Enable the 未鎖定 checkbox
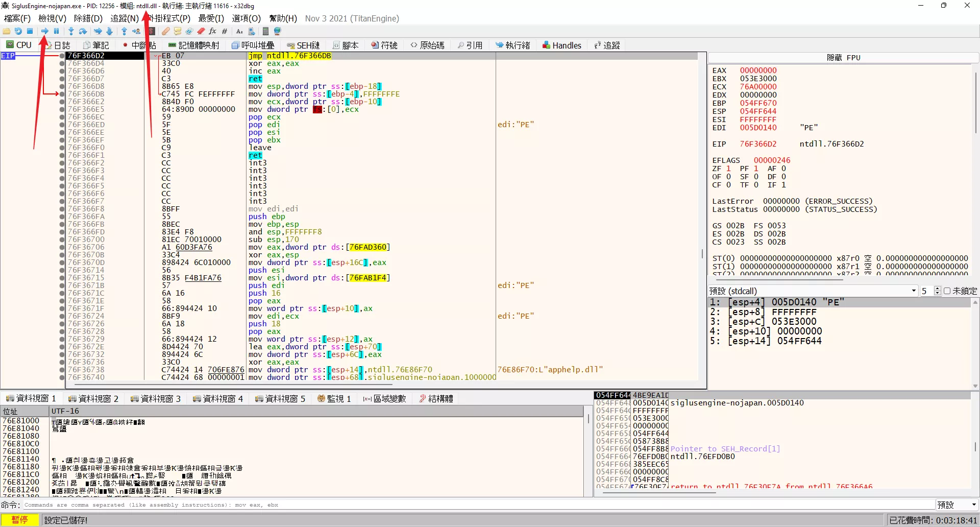Viewport: 980px width, 527px height. (947, 291)
